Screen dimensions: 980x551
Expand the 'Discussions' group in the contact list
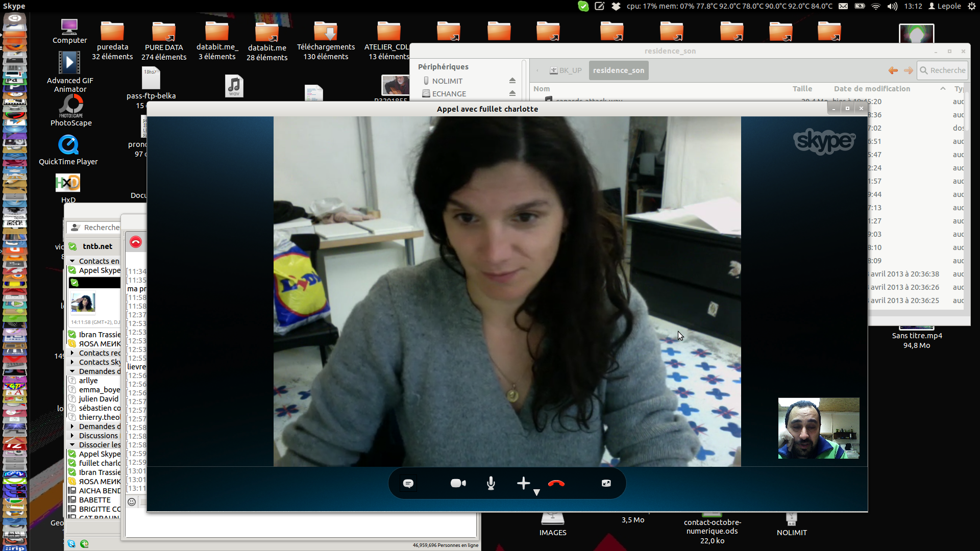(x=72, y=436)
